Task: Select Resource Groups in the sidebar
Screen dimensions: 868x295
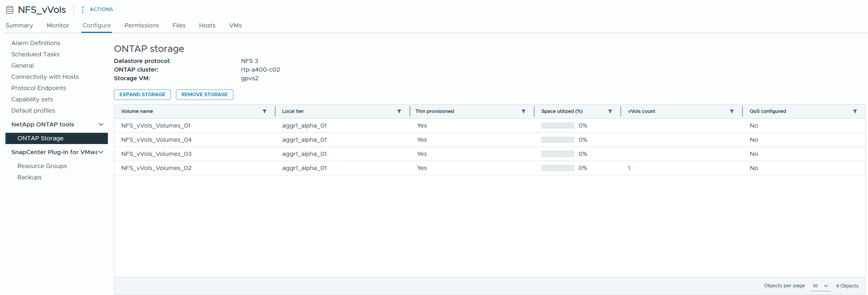Action: (42, 166)
